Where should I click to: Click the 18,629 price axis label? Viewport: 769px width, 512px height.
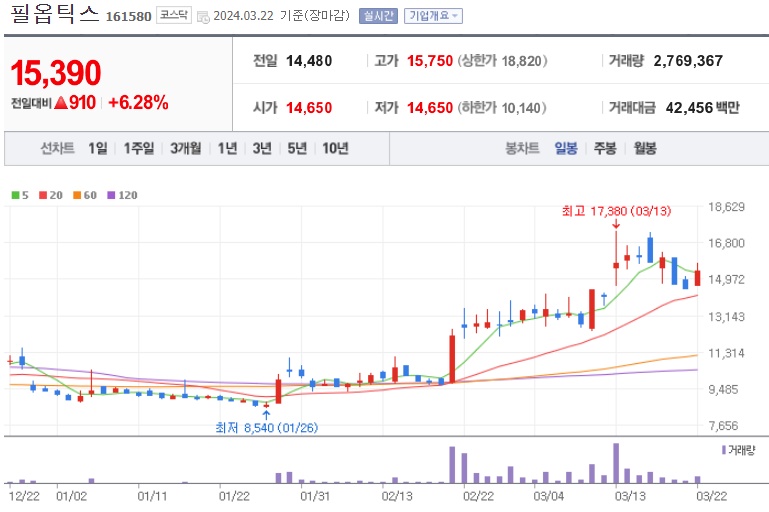pos(726,207)
